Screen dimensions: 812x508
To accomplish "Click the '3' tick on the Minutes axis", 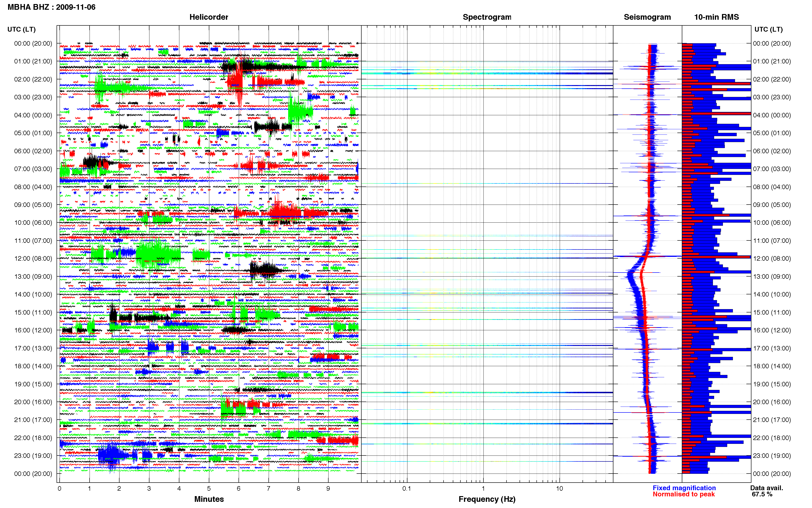I will [149, 489].
